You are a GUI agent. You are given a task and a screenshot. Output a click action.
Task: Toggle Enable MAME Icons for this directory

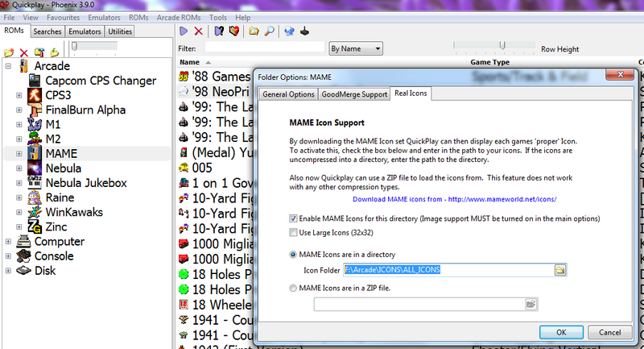click(x=293, y=218)
